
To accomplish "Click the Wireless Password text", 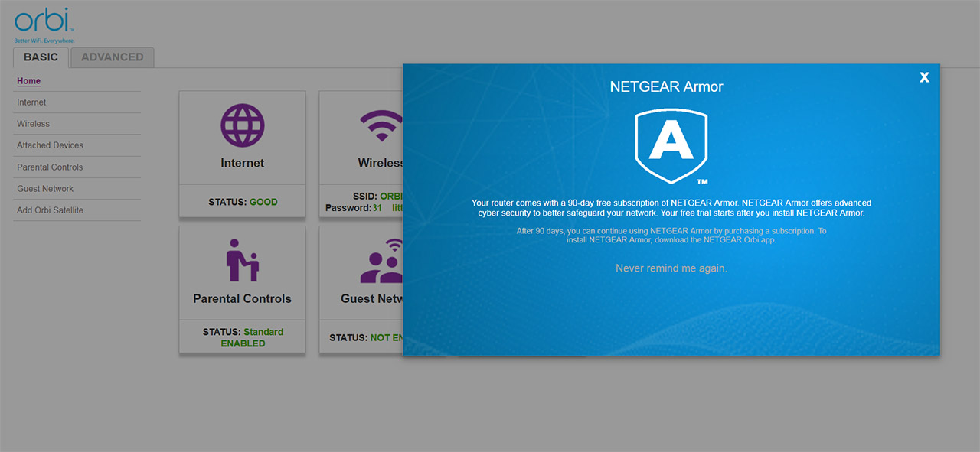I will coord(364,208).
